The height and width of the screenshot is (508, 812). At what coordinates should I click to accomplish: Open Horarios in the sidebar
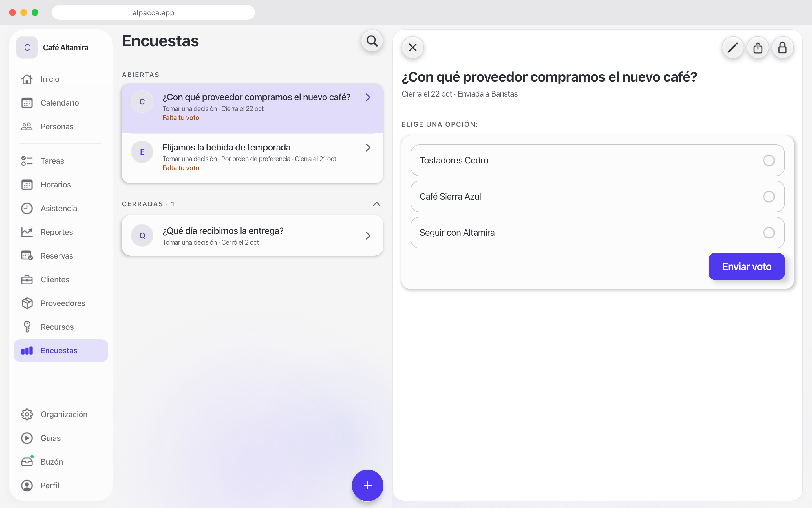click(61, 185)
